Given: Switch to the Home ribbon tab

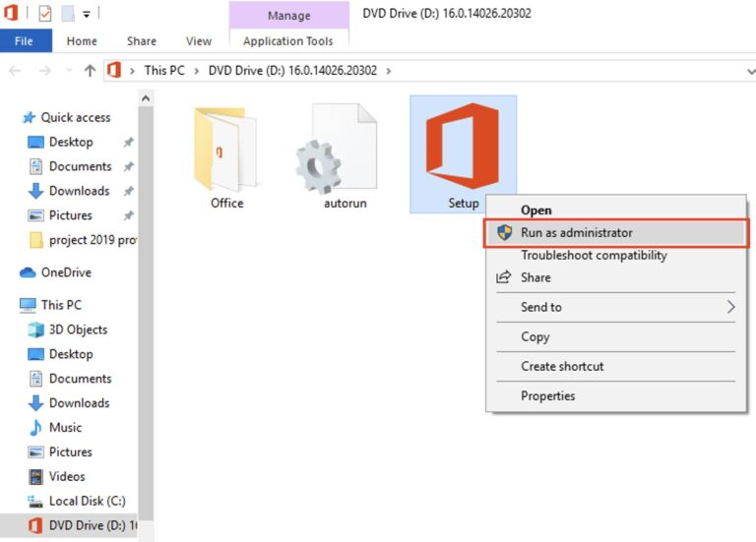Looking at the screenshot, I should click(x=82, y=41).
